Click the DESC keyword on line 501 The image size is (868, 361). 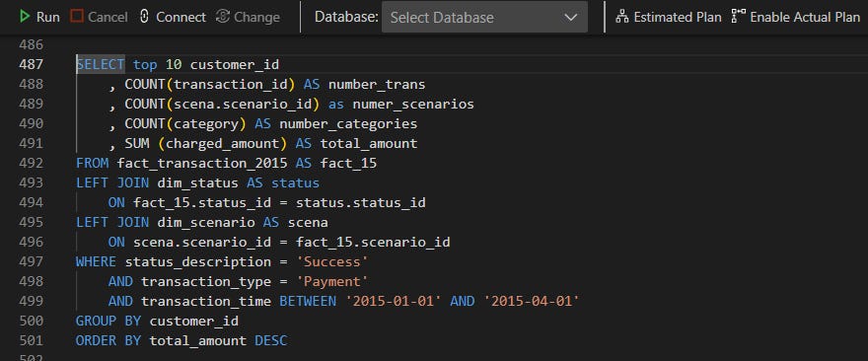point(271,341)
